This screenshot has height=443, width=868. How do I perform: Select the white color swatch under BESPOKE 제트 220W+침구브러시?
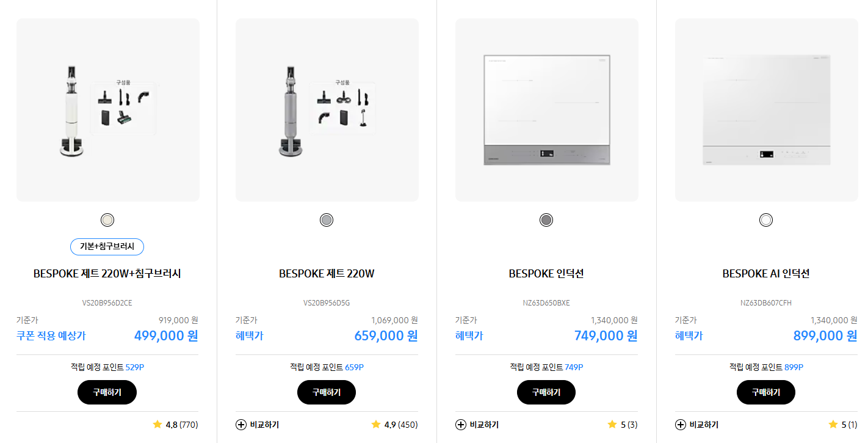coord(107,219)
